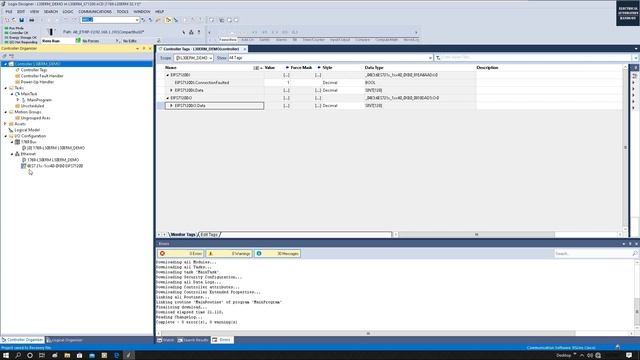Click the filter funnel icon beside the tag filter

pyautogui.click(x=438, y=58)
